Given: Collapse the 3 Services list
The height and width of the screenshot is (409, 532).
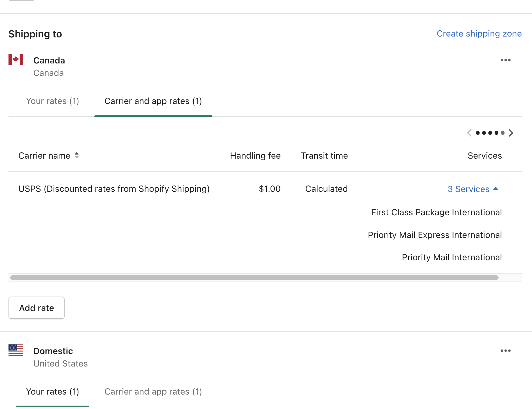Looking at the screenshot, I should coord(473,189).
